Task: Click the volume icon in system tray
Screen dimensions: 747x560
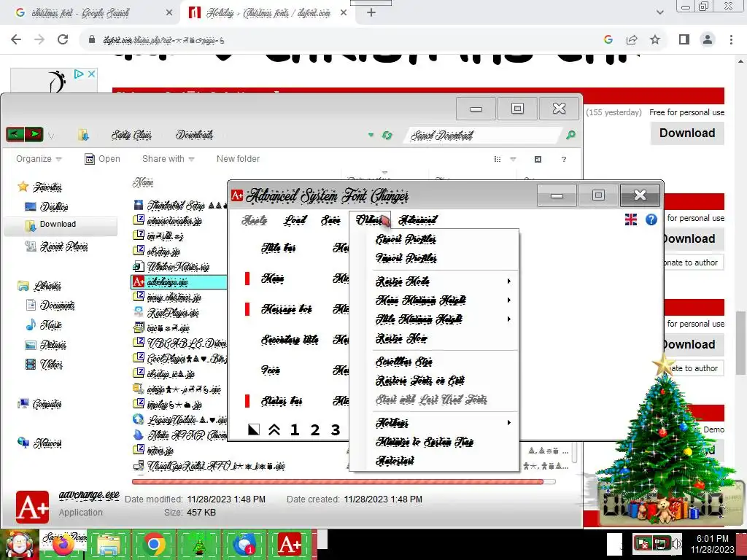Action: pos(676,543)
